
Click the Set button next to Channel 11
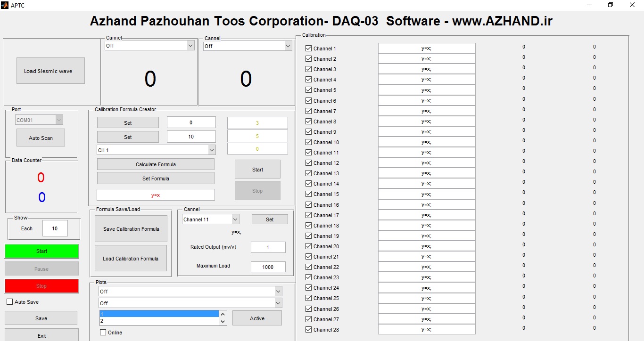point(270,219)
